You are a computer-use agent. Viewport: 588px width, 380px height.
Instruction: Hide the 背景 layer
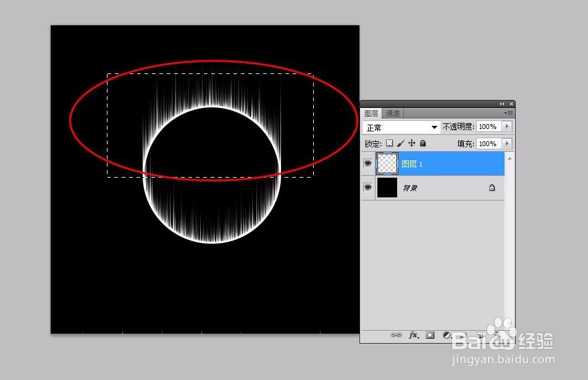(x=368, y=187)
